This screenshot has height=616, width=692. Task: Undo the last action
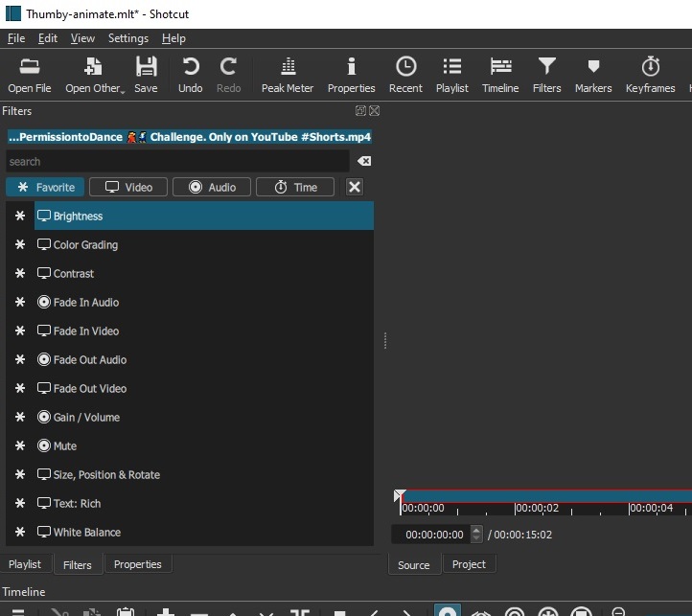191,74
